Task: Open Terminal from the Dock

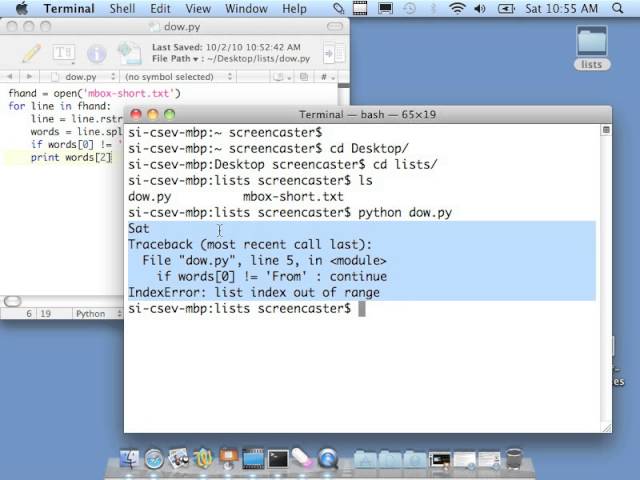Action: 278,459
